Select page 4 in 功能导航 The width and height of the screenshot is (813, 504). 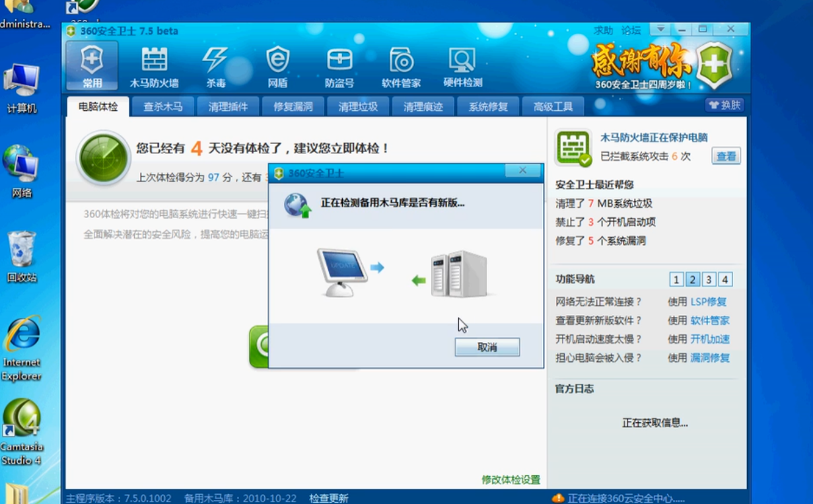[x=725, y=280]
